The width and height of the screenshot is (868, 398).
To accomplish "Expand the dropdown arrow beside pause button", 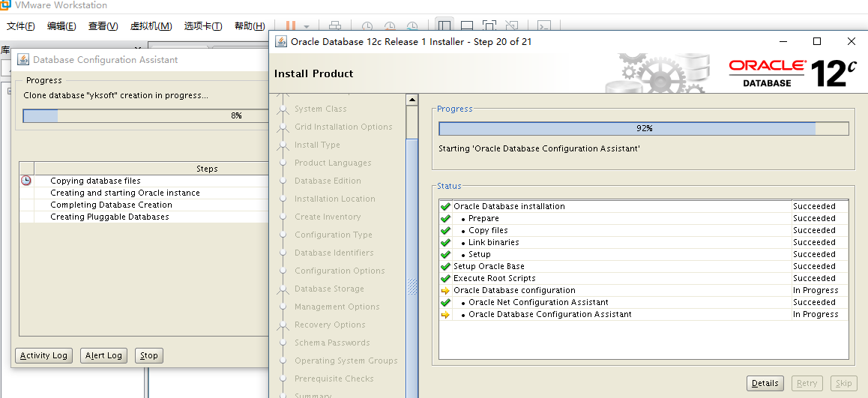I will (x=306, y=26).
